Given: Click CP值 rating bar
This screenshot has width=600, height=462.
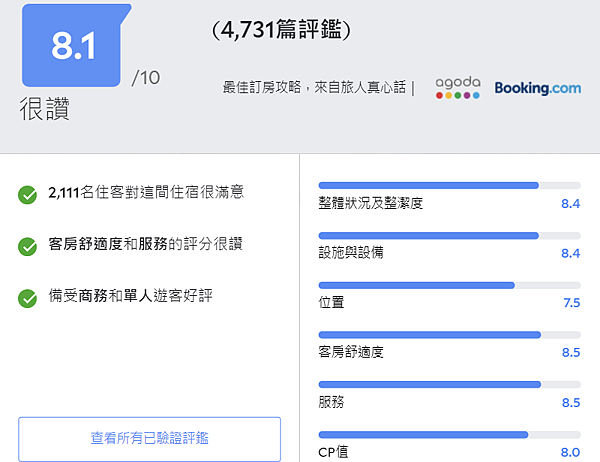Looking at the screenshot, I should 449,434.
